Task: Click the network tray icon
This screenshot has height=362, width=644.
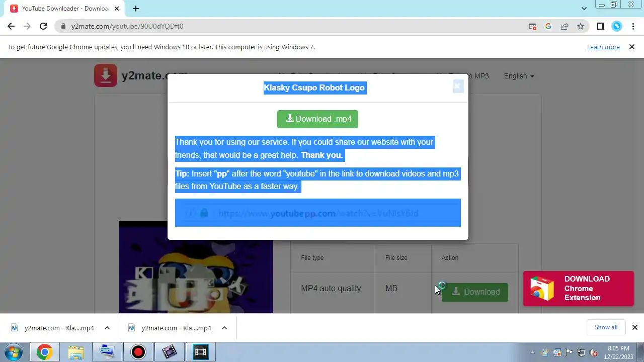Action: click(581, 353)
